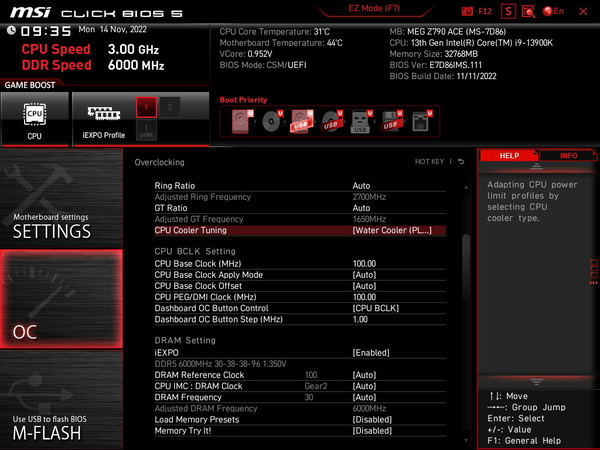Select first hard disk boot device icon

242,121
